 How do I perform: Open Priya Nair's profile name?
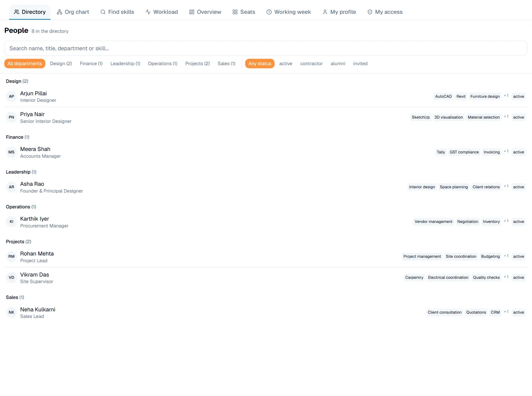point(32,114)
